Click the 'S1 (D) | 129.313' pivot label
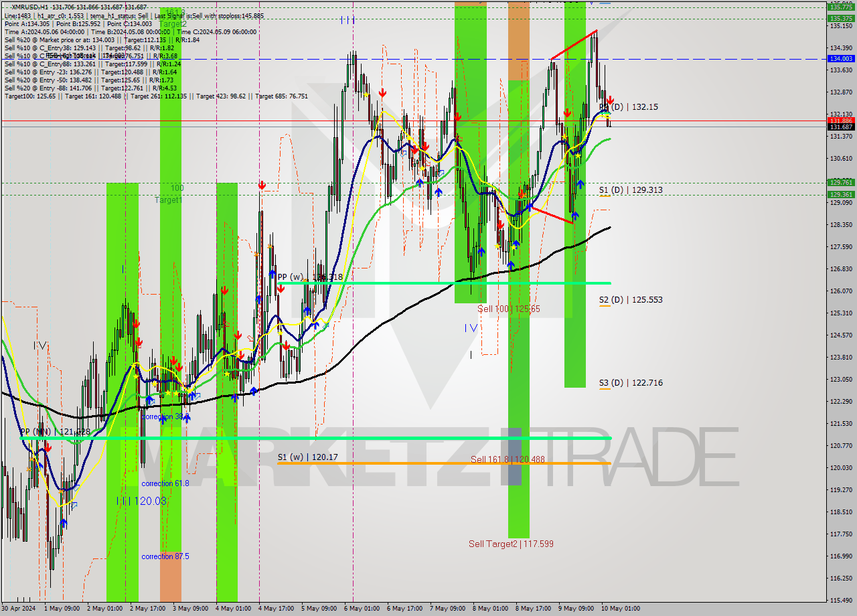The height and width of the screenshot is (616, 857). pos(631,190)
